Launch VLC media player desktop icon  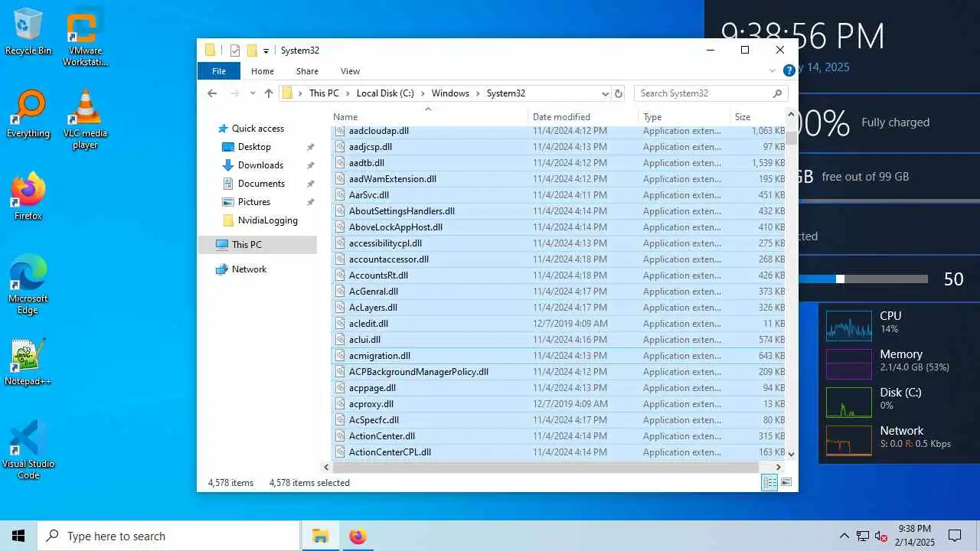point(85,120)
